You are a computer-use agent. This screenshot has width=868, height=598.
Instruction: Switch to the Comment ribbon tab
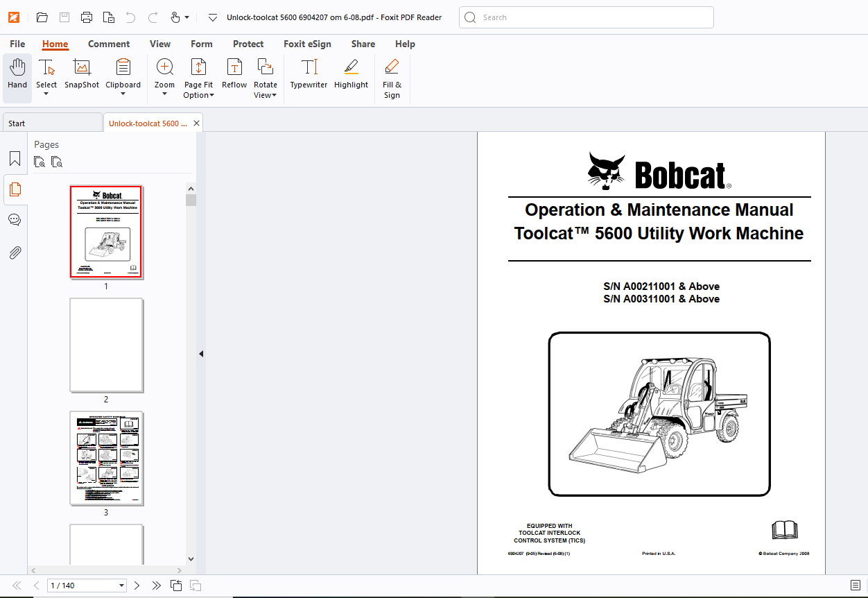(x=109, y=44)
